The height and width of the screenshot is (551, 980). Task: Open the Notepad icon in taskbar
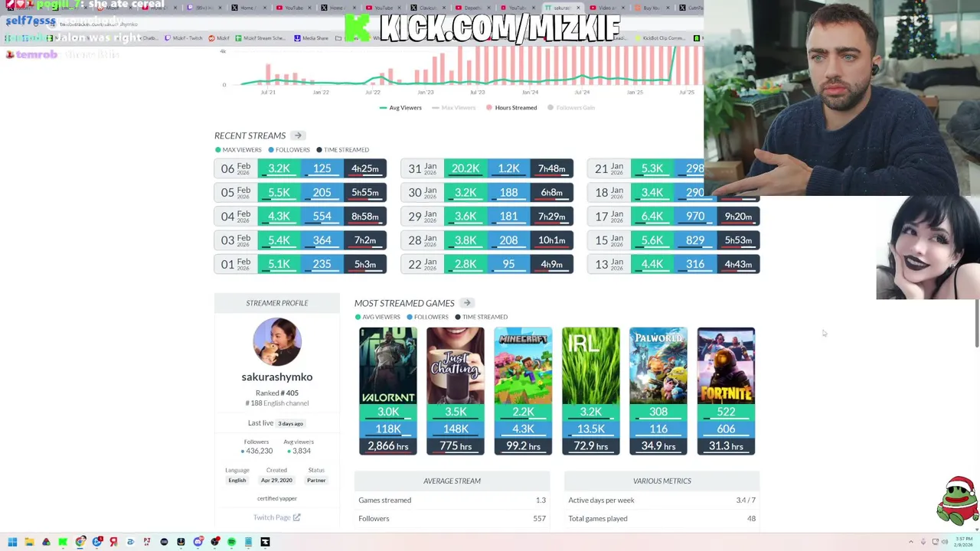248,542
